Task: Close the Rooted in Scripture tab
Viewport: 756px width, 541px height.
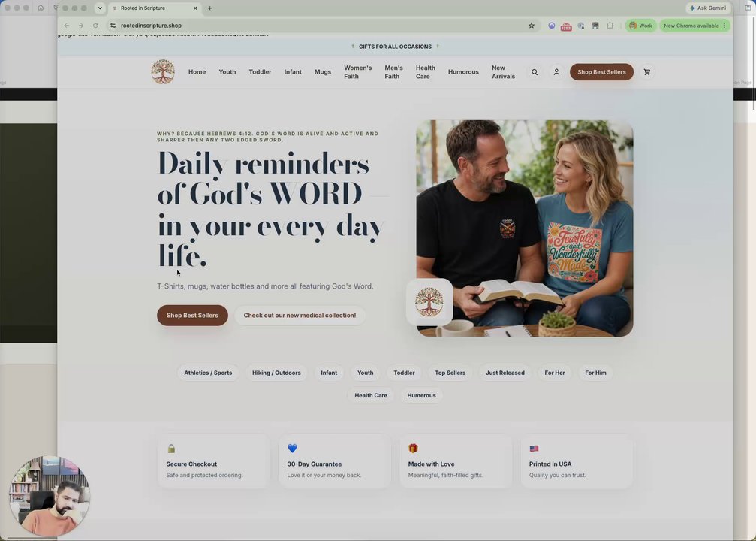Action: coord(195,8)
